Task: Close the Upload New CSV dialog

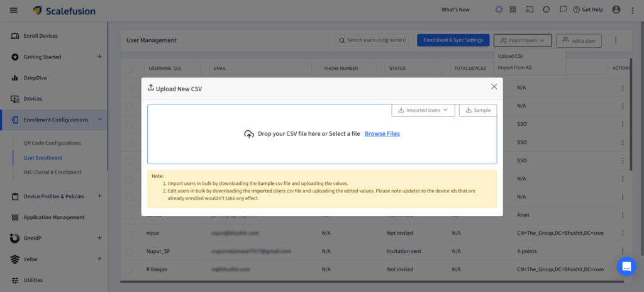Action: (x=494, y=86)
